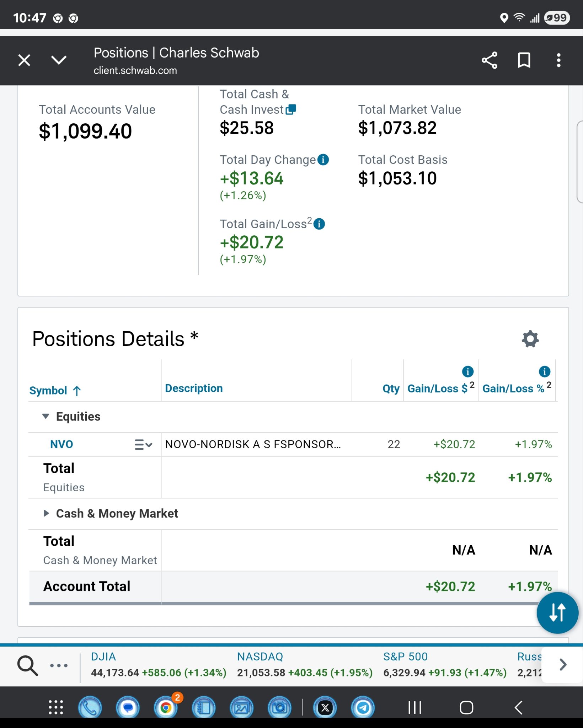Screen dimensions: 583x728
Task: Open the Gallery app in taskbar
Action: click(242, 707)
